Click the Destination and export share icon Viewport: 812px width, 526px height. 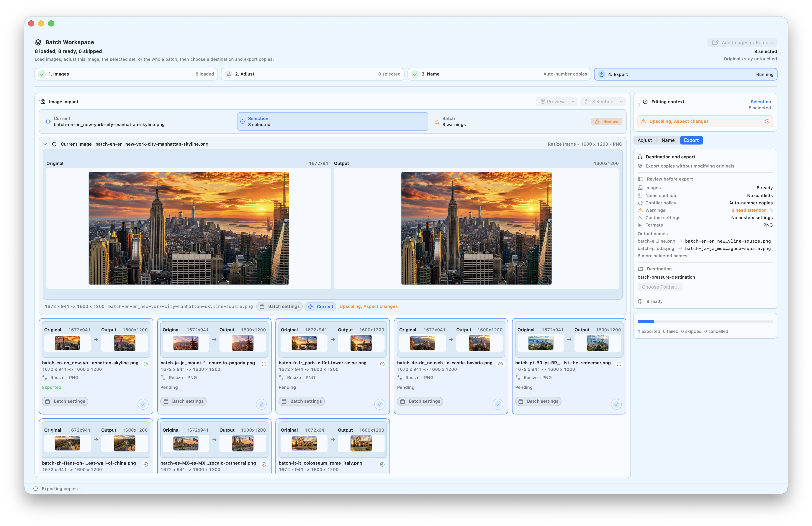click(640, 157)
